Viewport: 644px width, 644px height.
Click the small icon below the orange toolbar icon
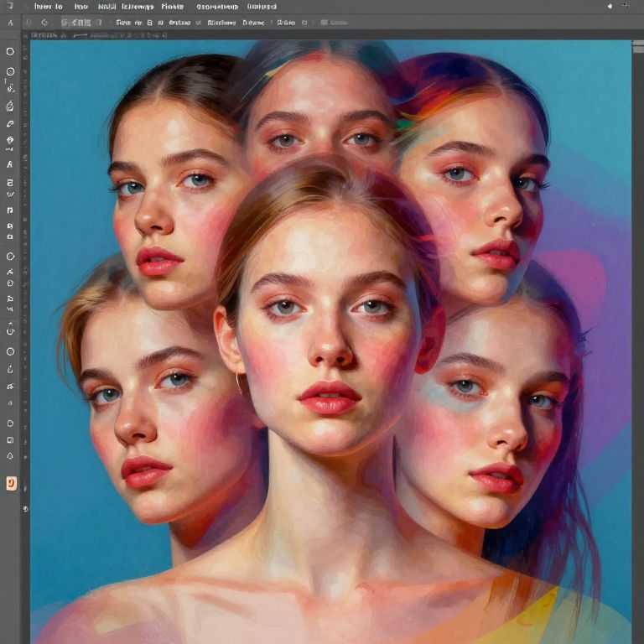pyautogui.click(x=25, y=508)
